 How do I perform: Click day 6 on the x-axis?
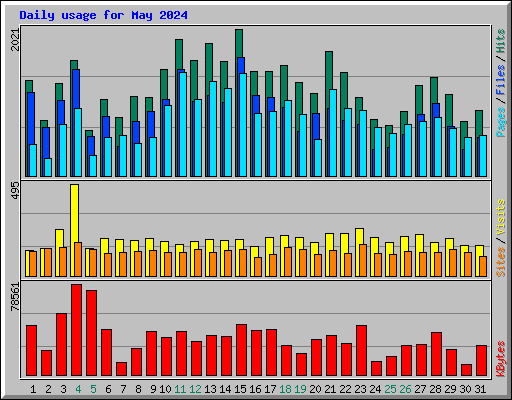tap(108, 389)
